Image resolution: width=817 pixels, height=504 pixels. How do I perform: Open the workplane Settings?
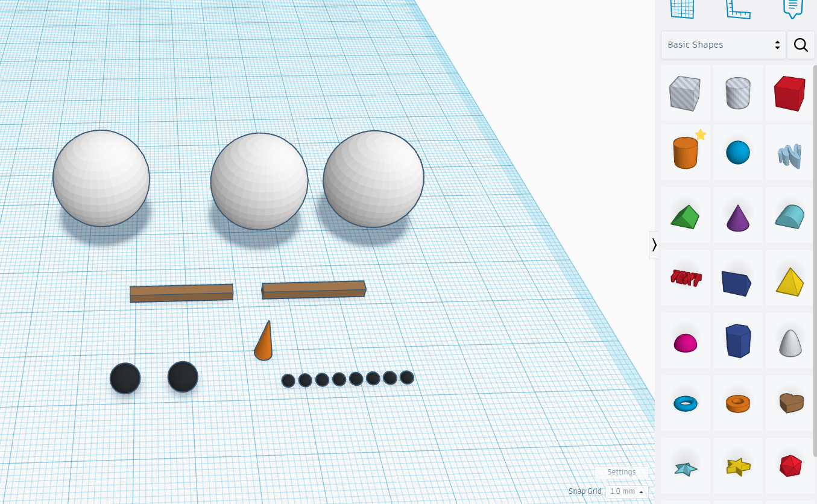[621, 472]
